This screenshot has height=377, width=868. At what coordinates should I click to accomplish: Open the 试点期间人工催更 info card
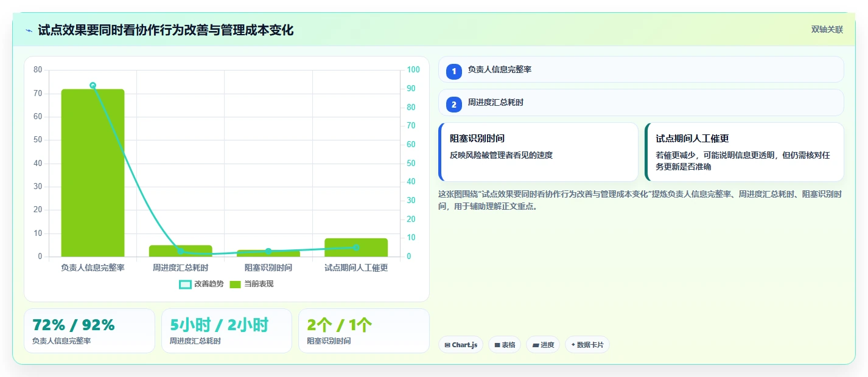[744, 152]
